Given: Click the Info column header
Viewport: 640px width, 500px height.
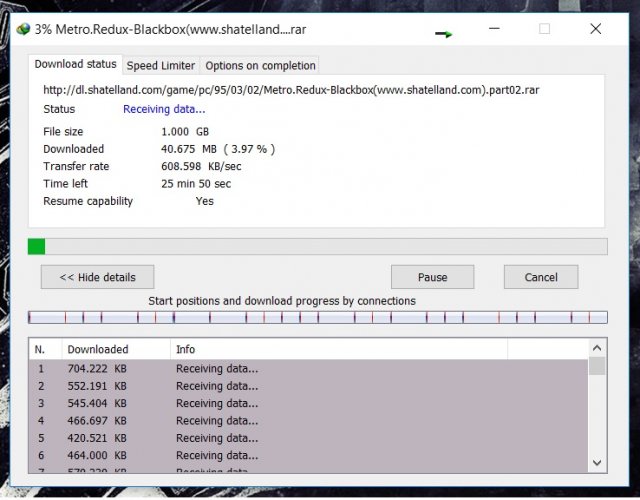Looking at the screenshot, I should click(x=338, y=349).
